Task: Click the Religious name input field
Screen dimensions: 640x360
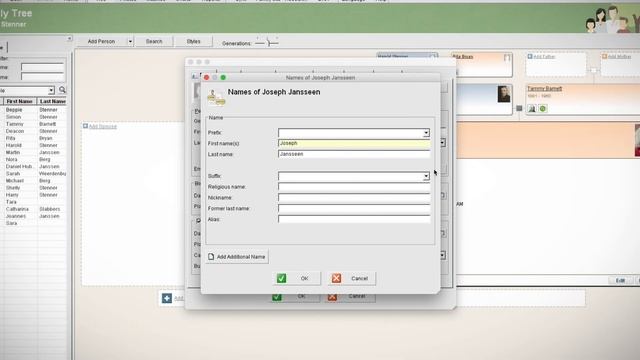Action: (354, 187)
